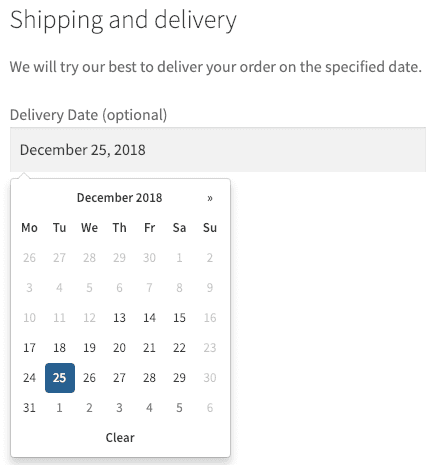Go to next month with » arrow
The height and width of the screenshot is (465, 433).
210,198
